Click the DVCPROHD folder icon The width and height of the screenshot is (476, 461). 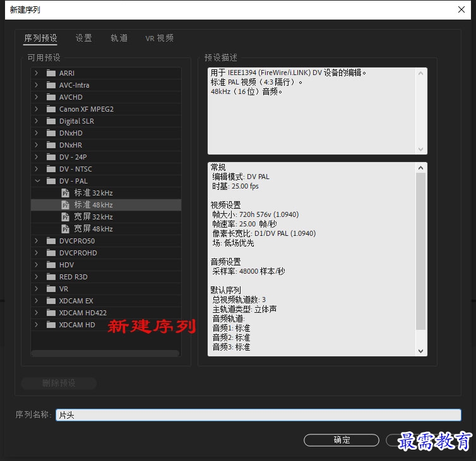tap(51, 253)
